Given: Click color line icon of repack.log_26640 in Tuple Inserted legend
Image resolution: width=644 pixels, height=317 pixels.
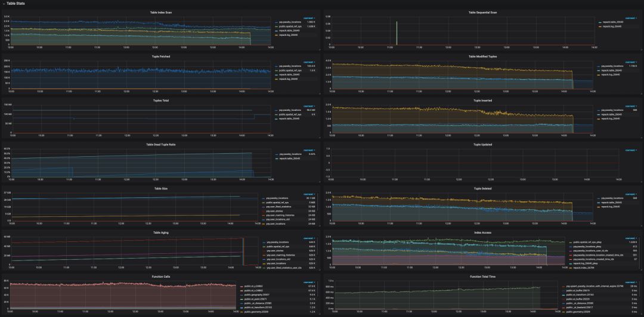Looking at the screenshot, I should pyautogui.click(x=599, y=119).
